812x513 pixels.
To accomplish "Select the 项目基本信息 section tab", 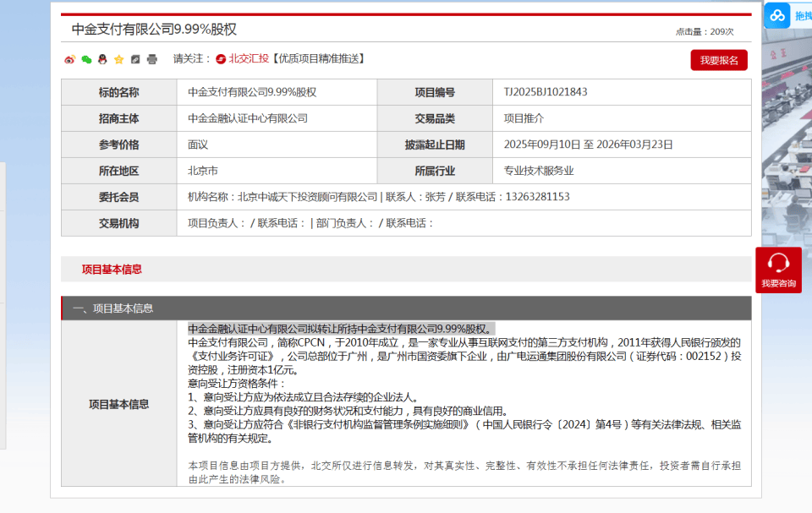I will coord(112,270).
